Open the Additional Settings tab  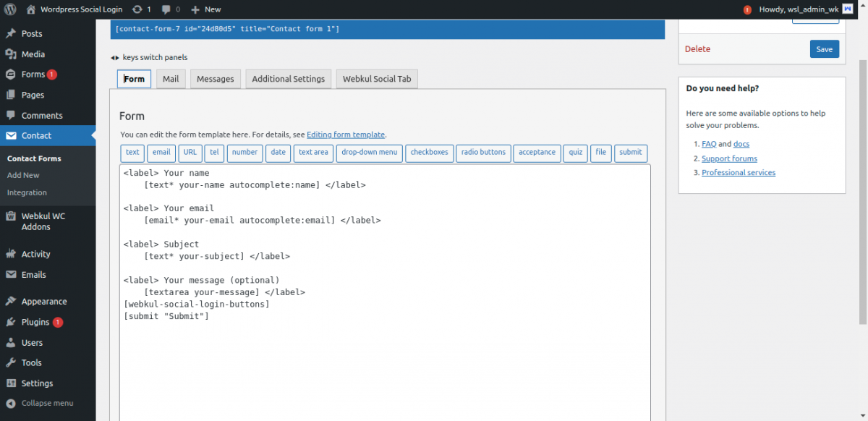pyautogui.click(x=289, y=79)
